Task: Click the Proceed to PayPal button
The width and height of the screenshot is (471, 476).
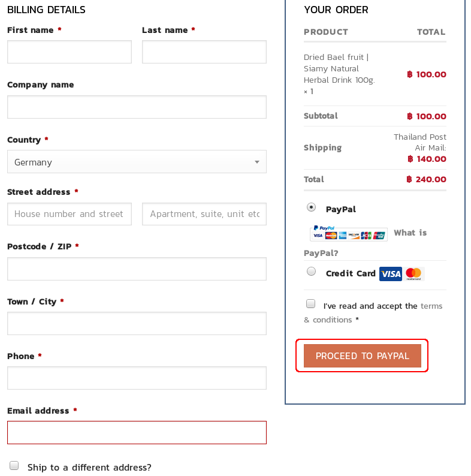Action: coord(363,356)
